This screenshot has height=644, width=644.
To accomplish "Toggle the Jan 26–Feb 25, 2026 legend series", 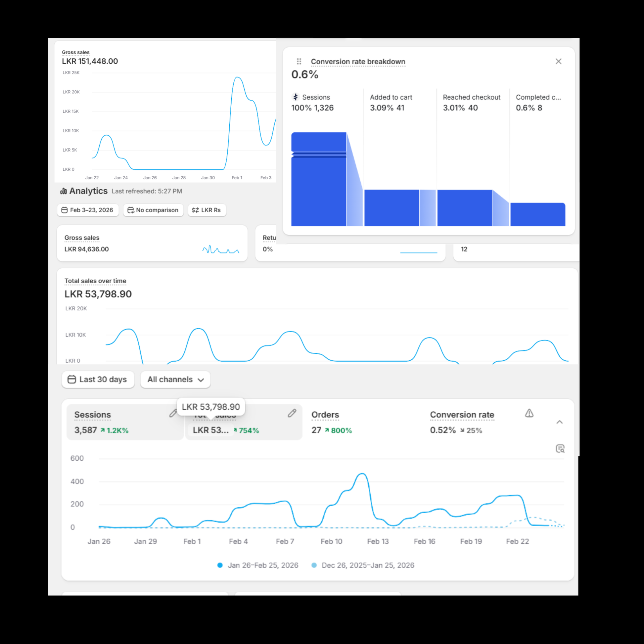I will pyautogui.click(x=258, y=565).
